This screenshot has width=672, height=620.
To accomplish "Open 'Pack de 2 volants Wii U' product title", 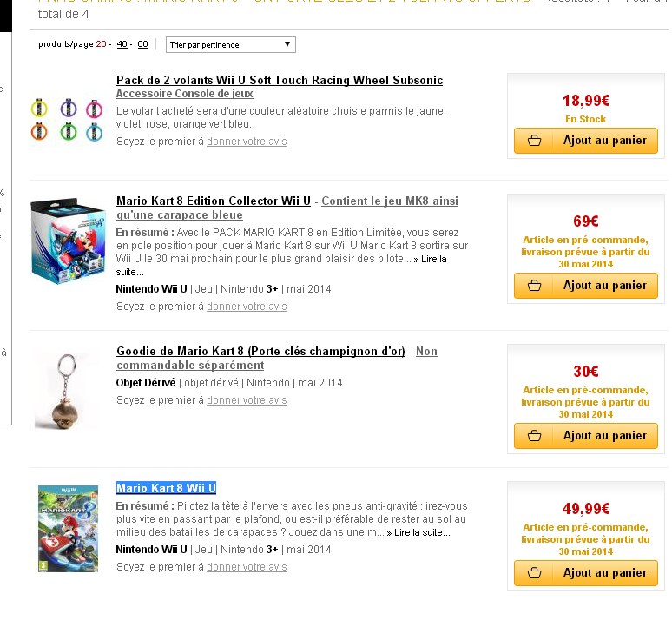I will coord(279,81).
